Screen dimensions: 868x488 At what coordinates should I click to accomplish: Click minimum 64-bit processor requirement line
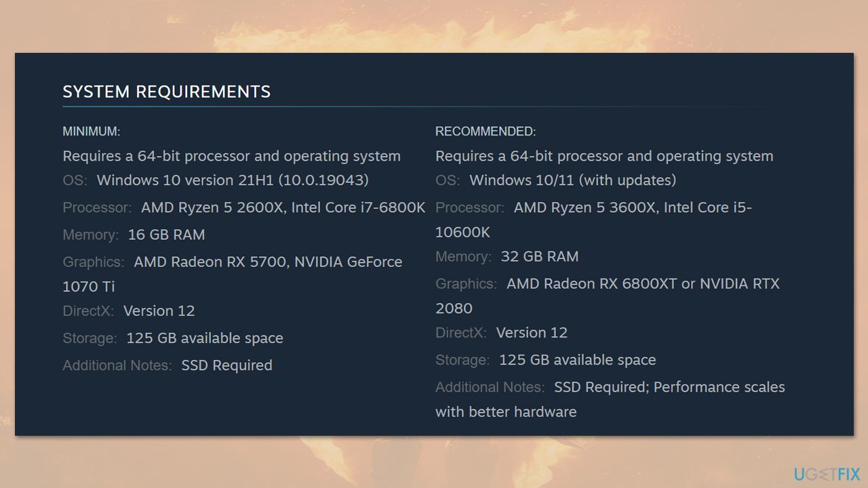tap(231, 156)
